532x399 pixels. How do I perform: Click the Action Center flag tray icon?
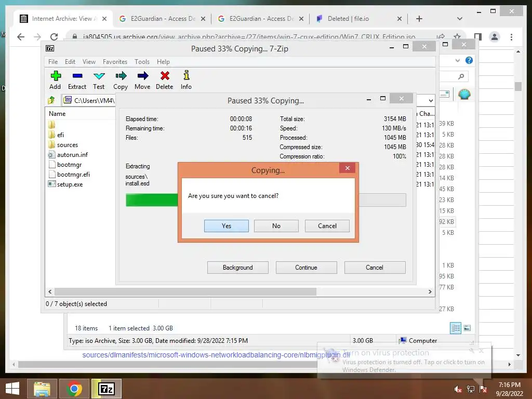tap(484, 389)
